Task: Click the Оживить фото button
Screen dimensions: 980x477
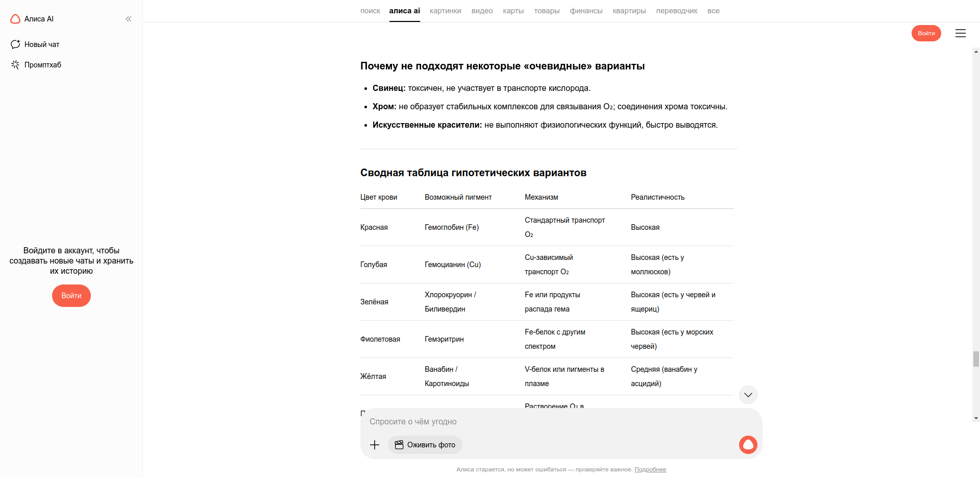Action: pyautogui.click(x=425, y=445)
